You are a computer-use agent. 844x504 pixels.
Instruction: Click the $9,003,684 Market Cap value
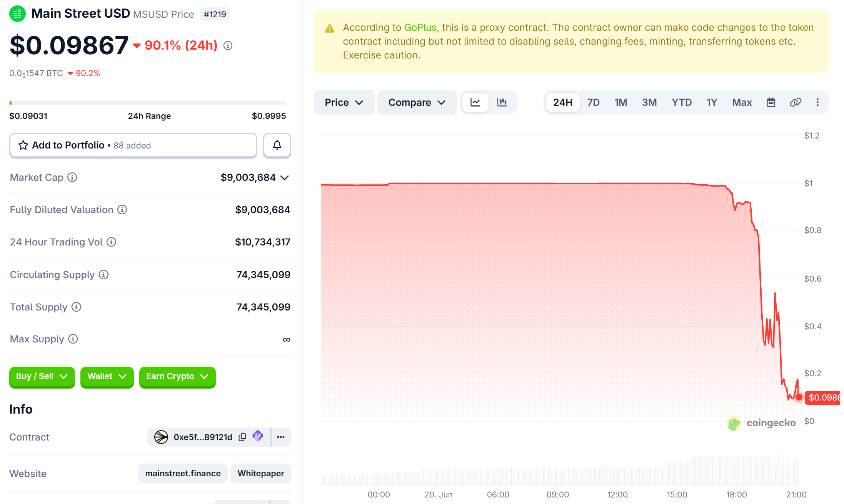pyautogui.click(x=248, y=177)
